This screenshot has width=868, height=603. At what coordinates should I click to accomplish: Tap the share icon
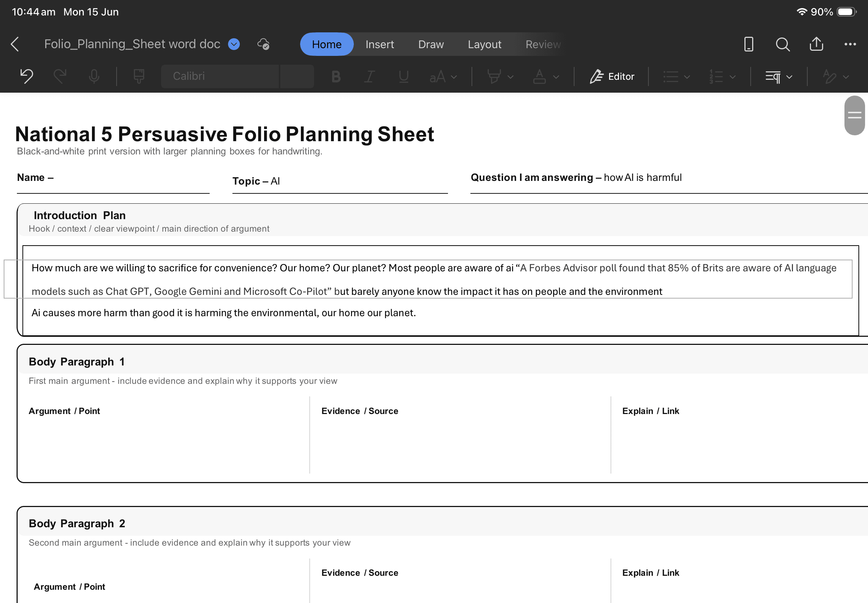coord(816,44)
